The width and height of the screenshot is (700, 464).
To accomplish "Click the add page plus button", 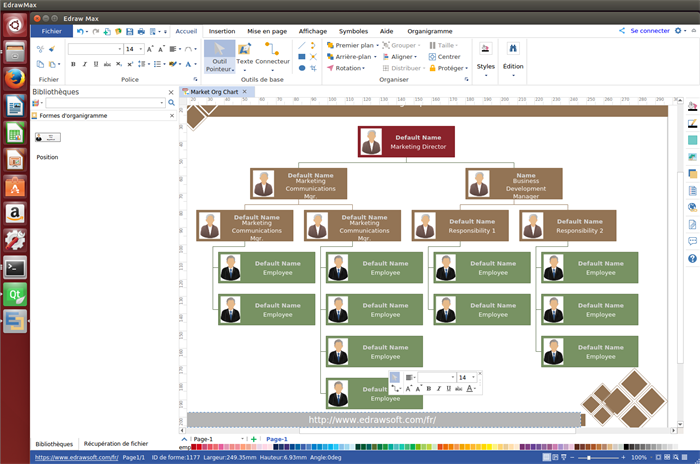I will pos(254,439).
